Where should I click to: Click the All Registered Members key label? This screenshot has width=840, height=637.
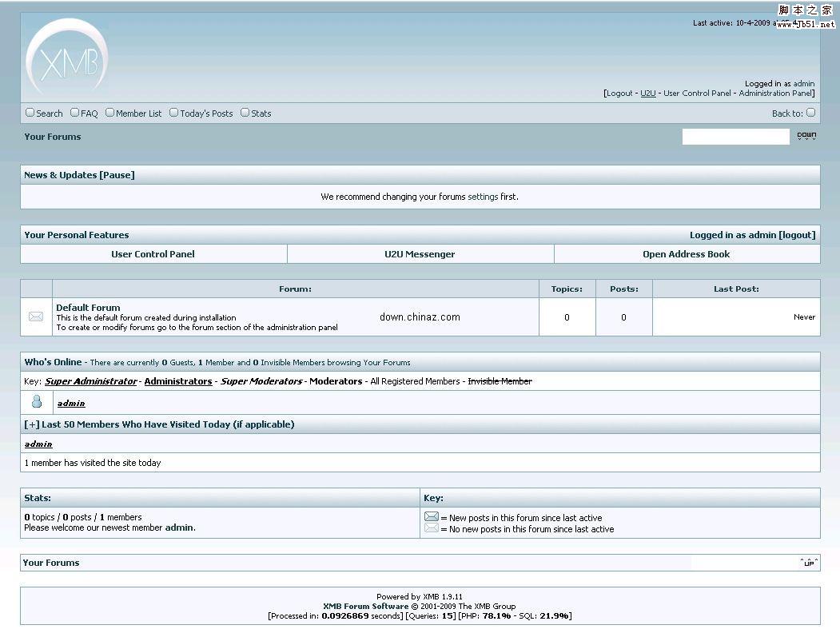pyautogui.click(x=415, y=381)
